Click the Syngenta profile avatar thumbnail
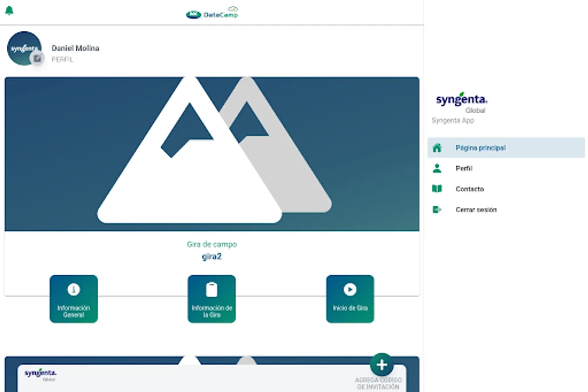588x392 pixels. point(24,48)
